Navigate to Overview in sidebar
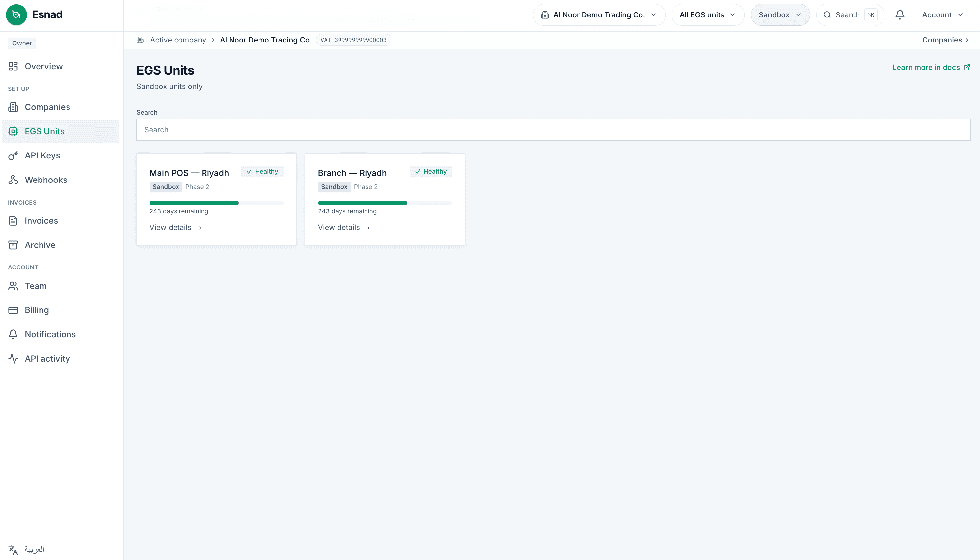Screen dimensions: 980x560 pos(60,66)
